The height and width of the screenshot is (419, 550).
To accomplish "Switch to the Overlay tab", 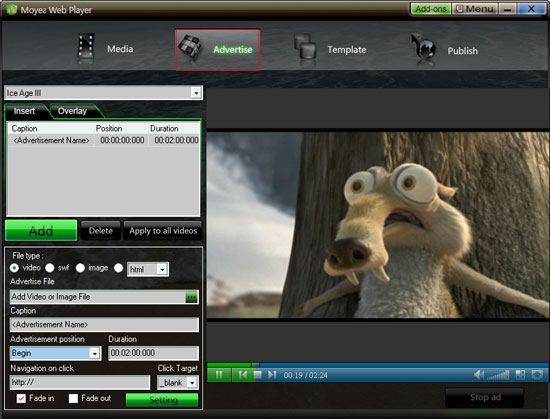I will 73,111.
